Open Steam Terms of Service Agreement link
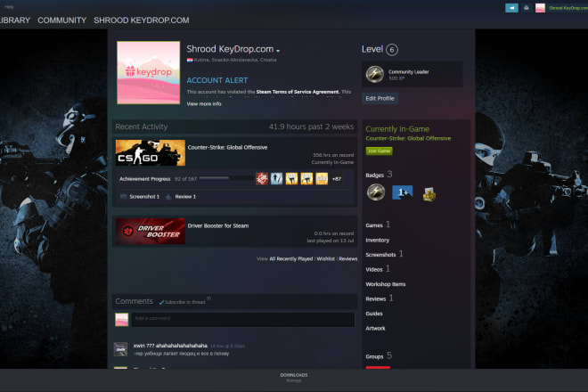The image size is (588, 392). pos(298,92)
